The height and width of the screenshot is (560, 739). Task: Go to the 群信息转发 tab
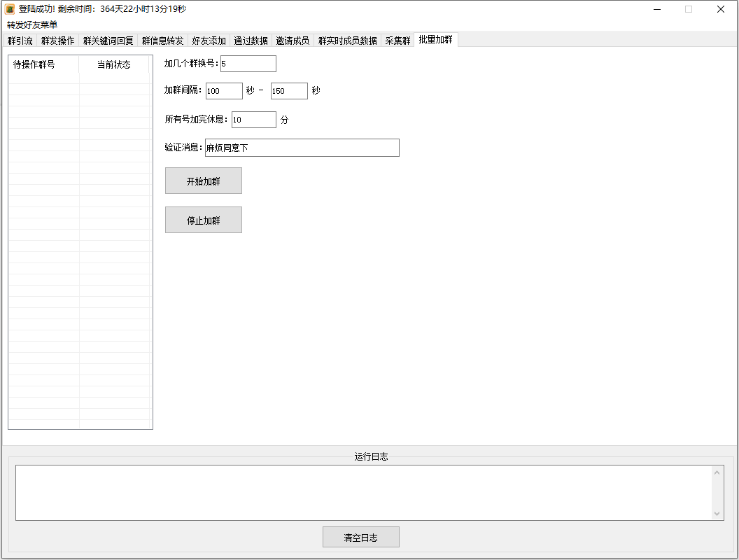tap(162, 41)
